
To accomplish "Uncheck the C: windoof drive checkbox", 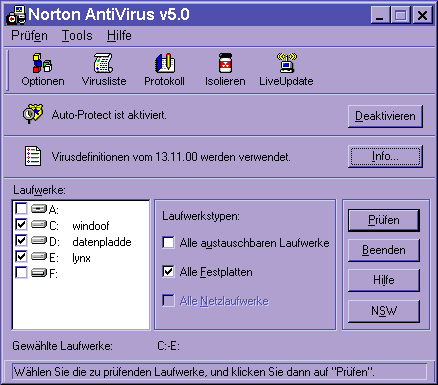I will coord(21,225).
